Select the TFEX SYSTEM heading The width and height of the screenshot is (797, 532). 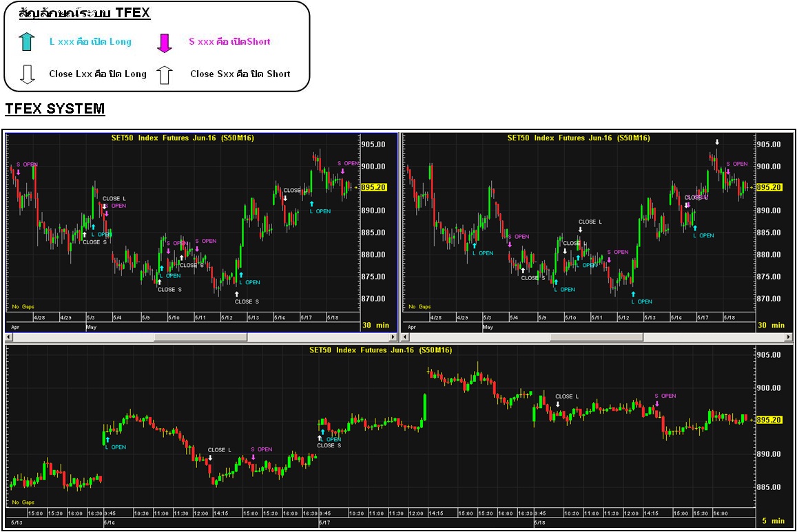55,109
